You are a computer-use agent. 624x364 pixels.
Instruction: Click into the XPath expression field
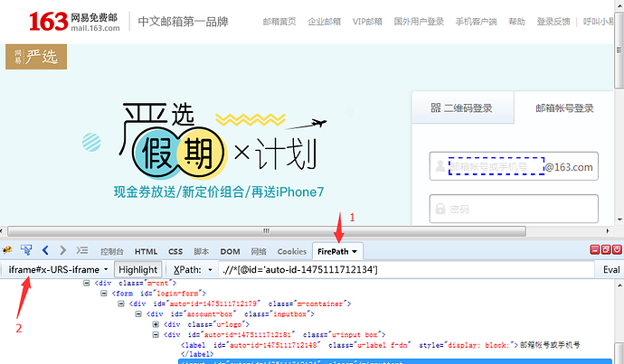pos(406,269)
